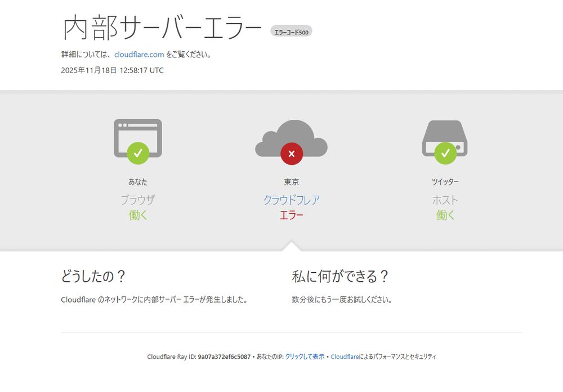This screenshot has height=392, width=563.
Task: Click the Cloudflare internal server error explanation text
Action: pyautogui.click(x=154, y=299)
